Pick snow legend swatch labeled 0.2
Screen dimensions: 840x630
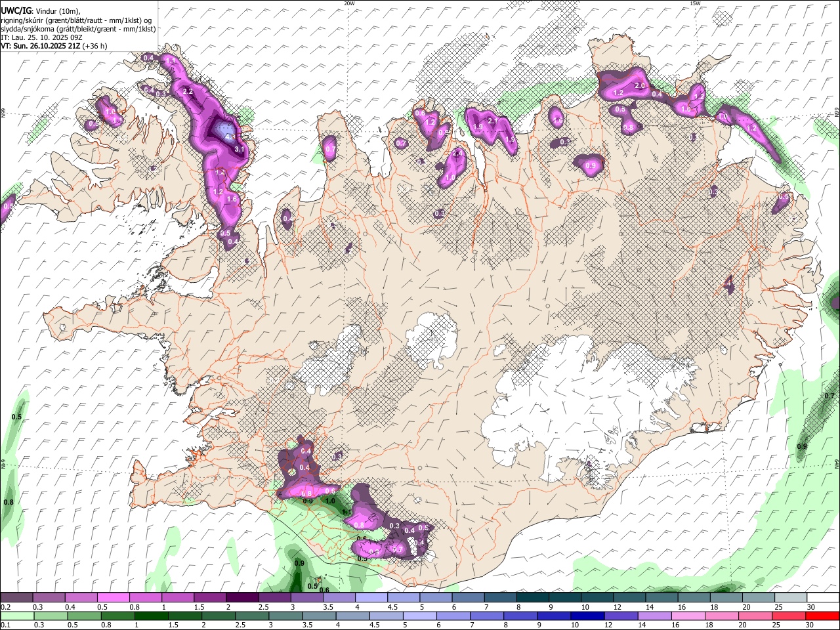16,598
